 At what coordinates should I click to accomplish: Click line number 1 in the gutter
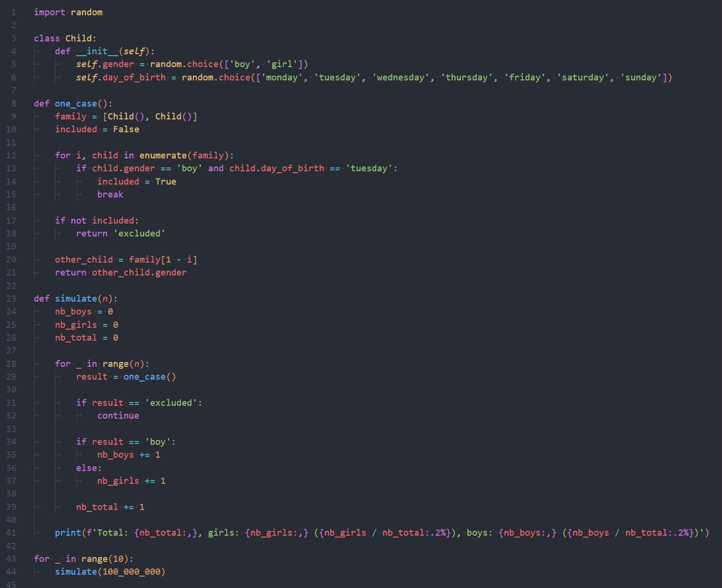[x=13, y=12]
